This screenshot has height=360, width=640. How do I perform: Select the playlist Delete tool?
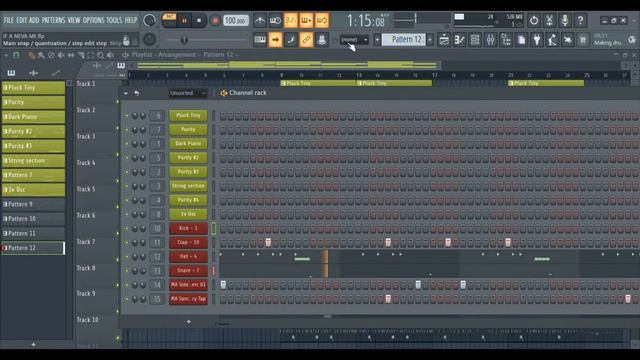tap(51, 55)
